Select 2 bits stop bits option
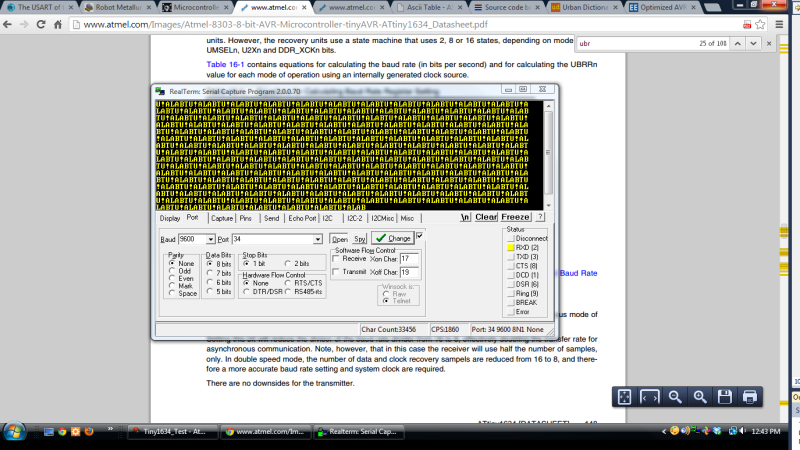Viewport: 800px width, 450px height. click(286, 263)
